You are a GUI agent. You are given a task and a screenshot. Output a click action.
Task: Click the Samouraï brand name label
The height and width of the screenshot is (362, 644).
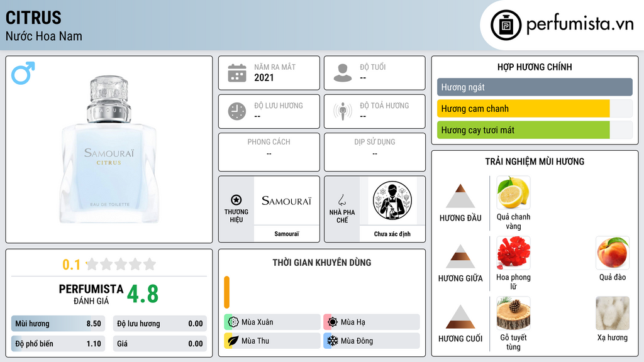(287, 234)
